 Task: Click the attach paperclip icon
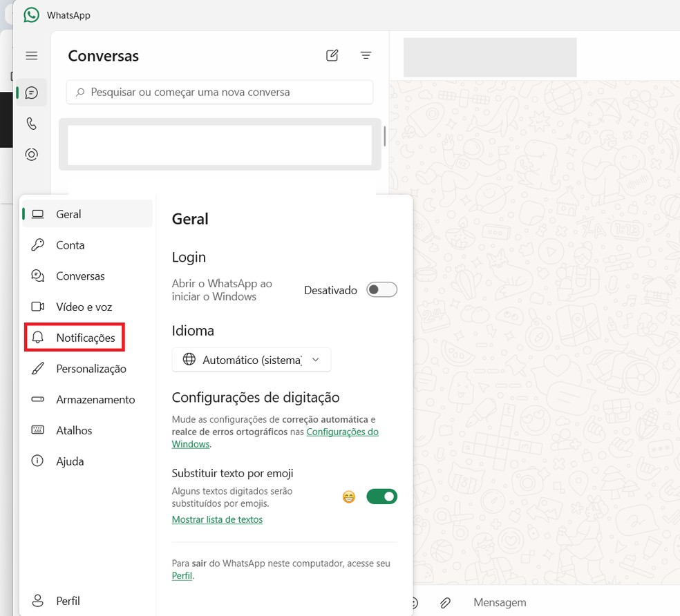445,602
